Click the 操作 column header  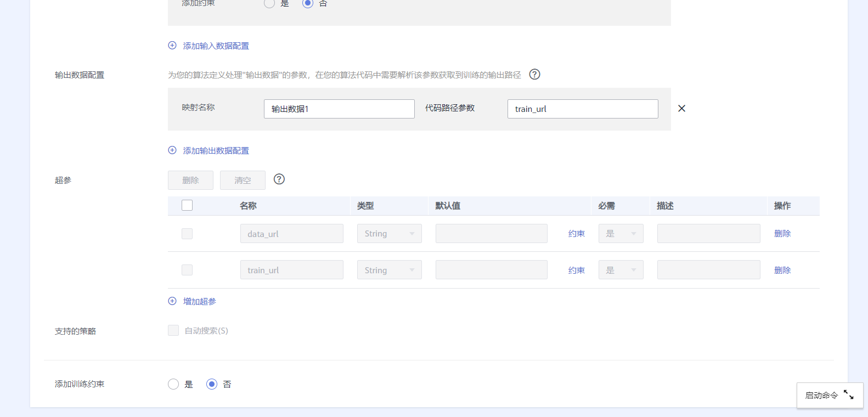pyautogui.click(x=782, y=206)
